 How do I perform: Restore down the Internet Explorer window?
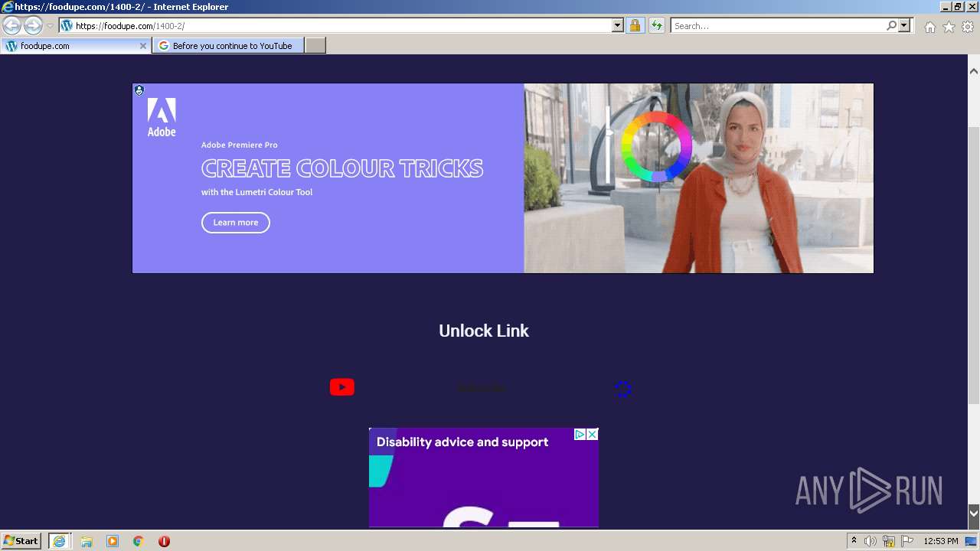(x=957, y=6)
